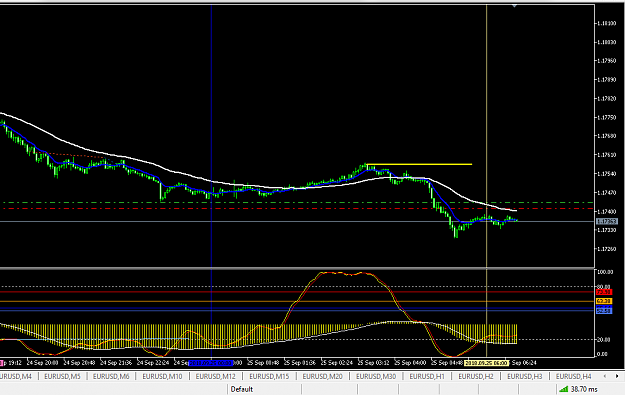
Task: Click the 25 Sep 01:36 time label
Action: click(300, 363)
